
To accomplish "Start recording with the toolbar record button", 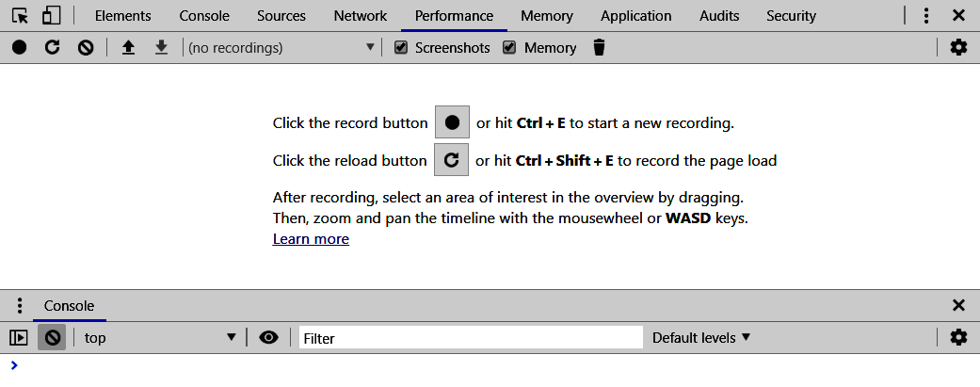I will click(20, 47).
